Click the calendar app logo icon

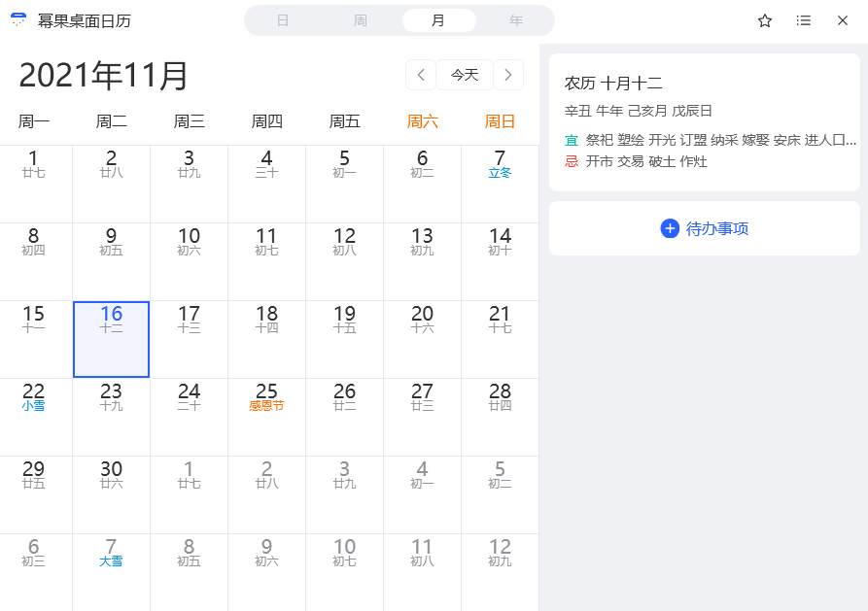(x=18, y=20)
